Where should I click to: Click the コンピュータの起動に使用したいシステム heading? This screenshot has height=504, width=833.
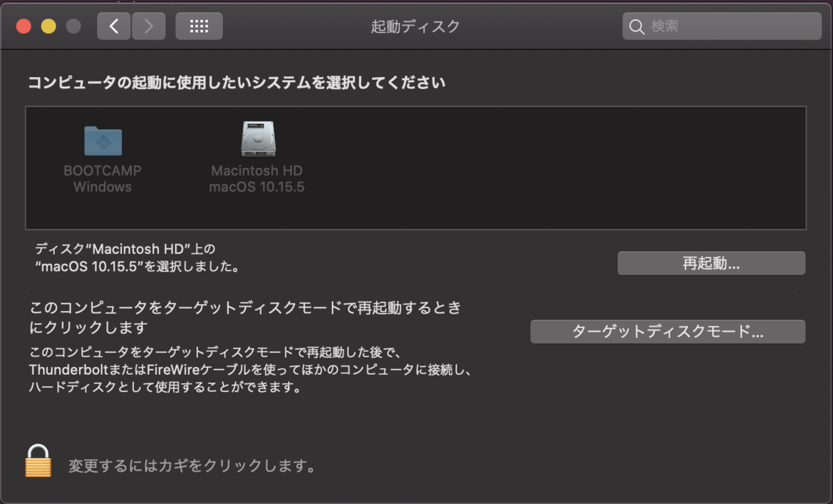(236, 83)
